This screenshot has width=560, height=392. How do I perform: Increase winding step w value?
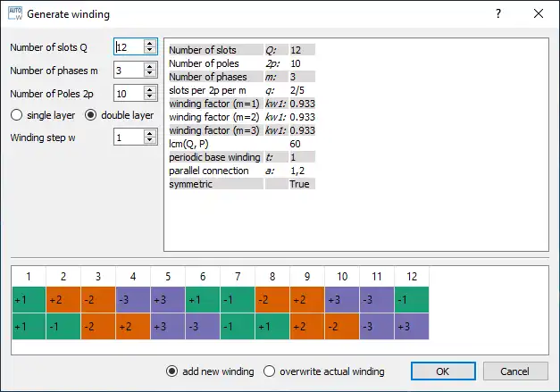click(x=150, y=133)
